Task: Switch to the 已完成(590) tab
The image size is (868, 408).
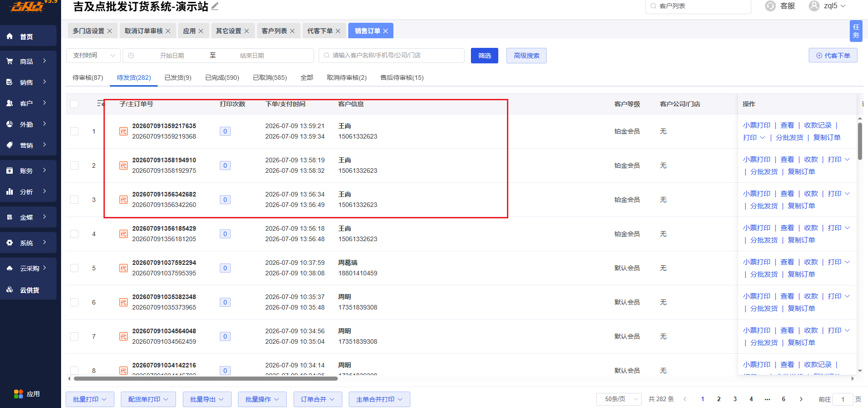Action: pyautogui.click(x=222, y=77)
